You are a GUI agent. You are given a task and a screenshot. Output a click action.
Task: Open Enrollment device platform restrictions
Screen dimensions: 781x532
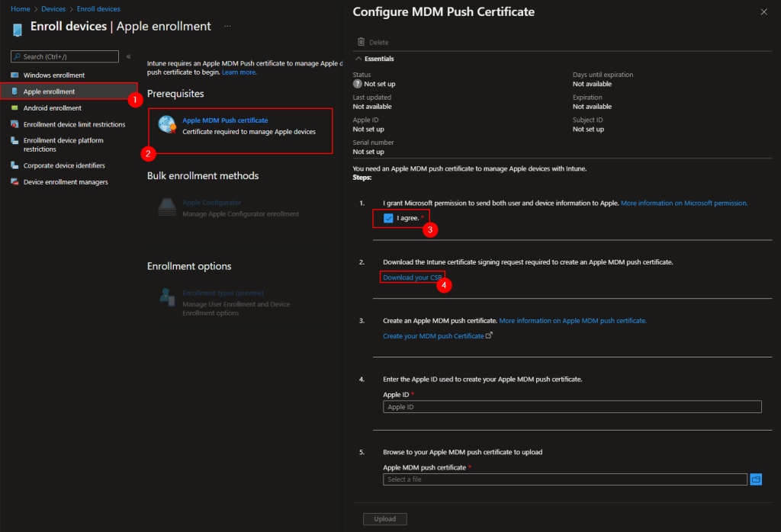pos(63,145)
